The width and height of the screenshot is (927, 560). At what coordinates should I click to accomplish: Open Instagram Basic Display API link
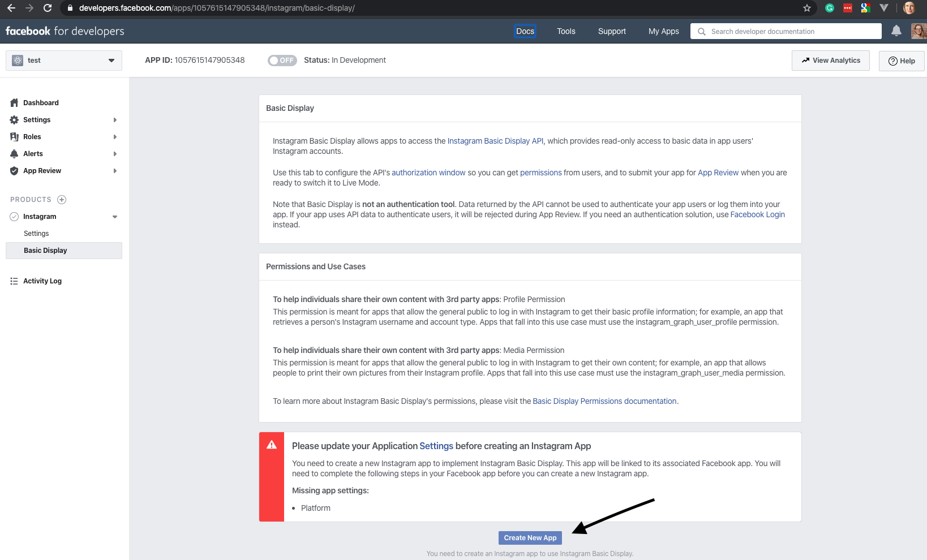pos(495,141)
